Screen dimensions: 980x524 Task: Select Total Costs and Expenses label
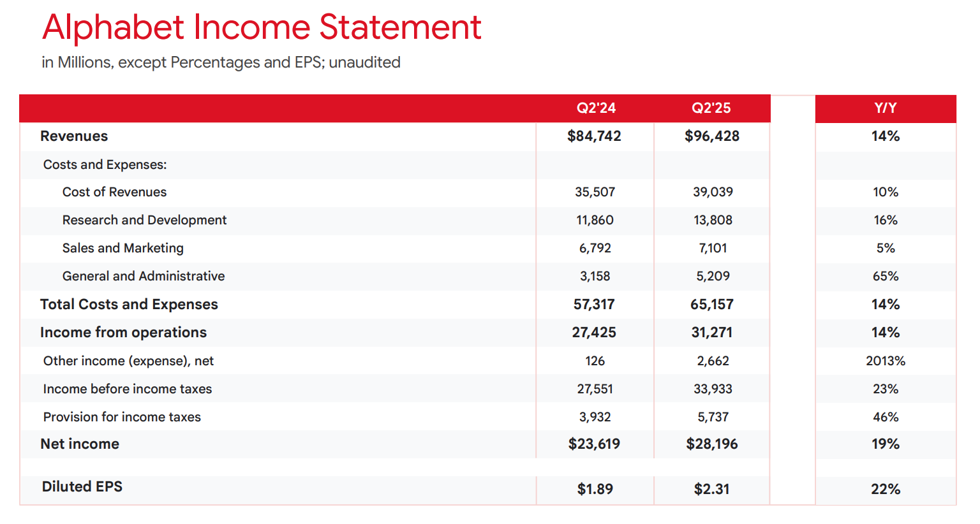point(129,304)
